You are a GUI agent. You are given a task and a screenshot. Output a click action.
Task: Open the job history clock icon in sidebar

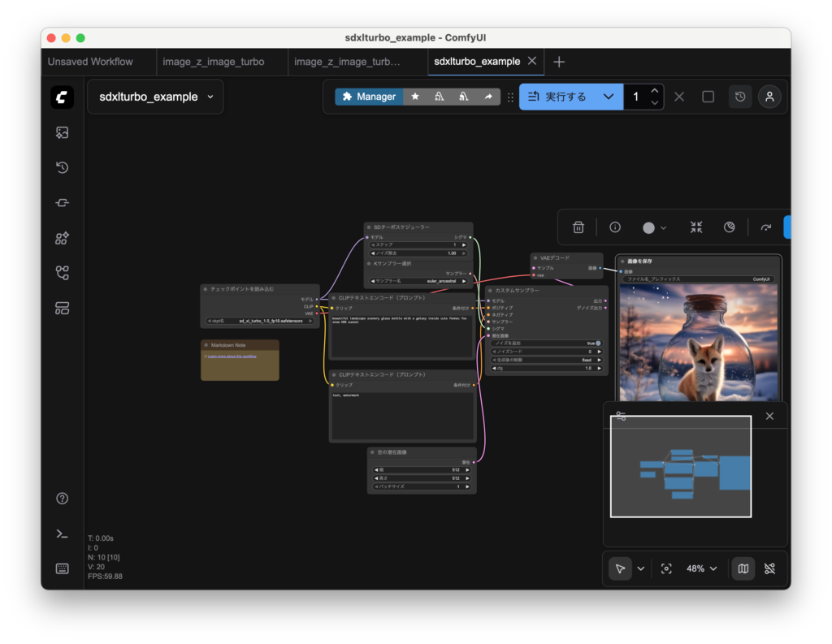[x=62, y=168]
